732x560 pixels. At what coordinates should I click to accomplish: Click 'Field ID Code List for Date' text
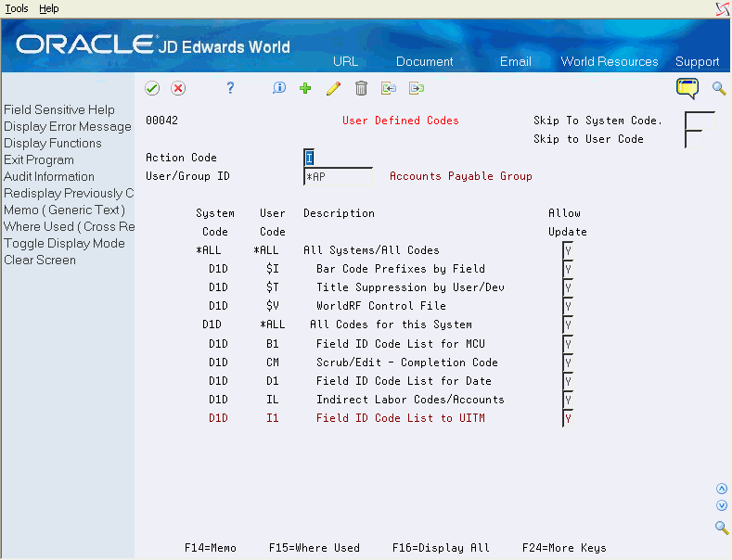coord(404,381)
